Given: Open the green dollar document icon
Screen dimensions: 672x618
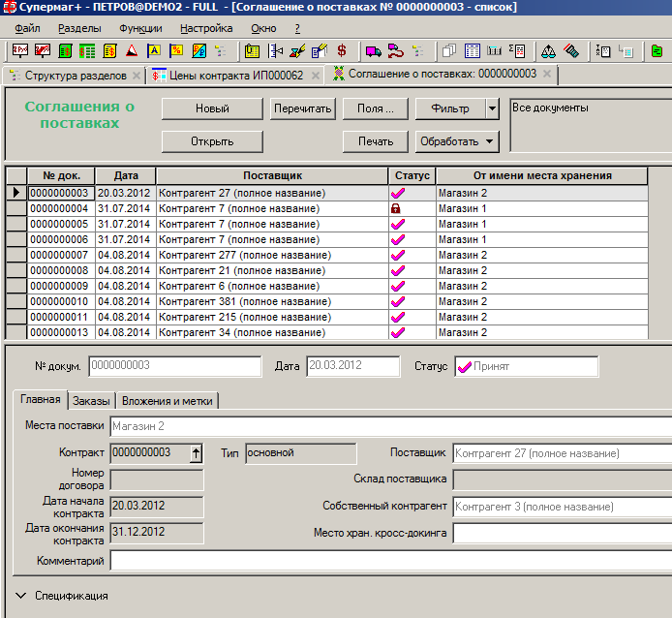Looking at the screenshot, I should point(65,51).
